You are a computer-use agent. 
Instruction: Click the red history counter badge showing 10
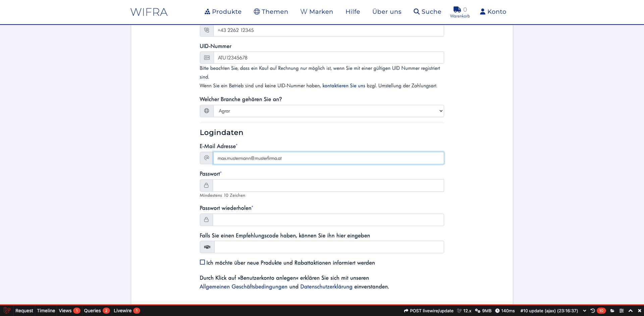(x=601, y=311)
